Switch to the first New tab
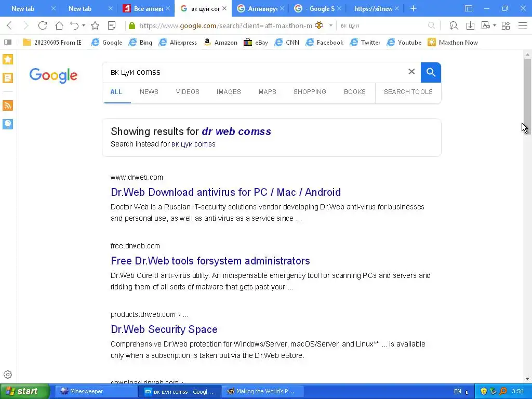Viewport: 532px width, 399px height. [x=23, y=8]
